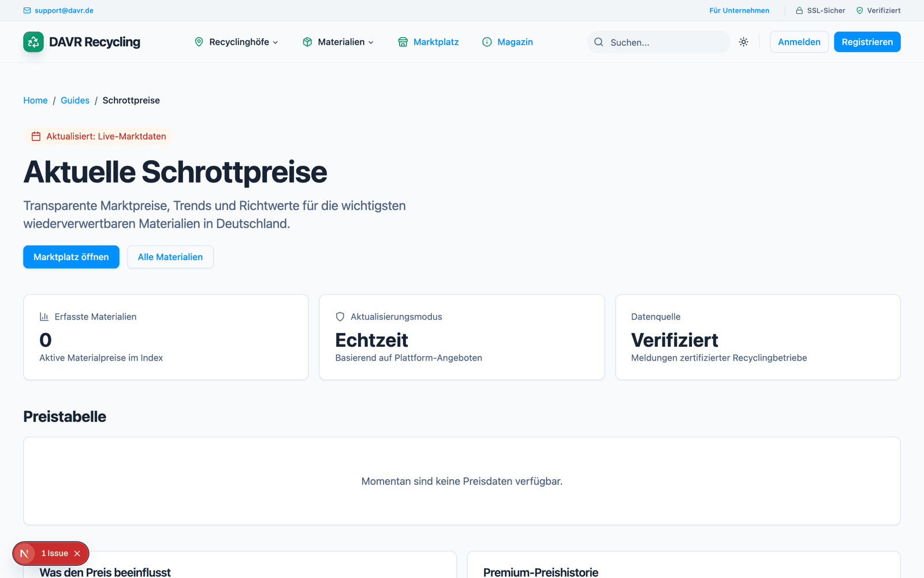The width and height of the screenshot is (924, 578).
Task: Expand the Recyclinghöfe dropdown chevron
Action: (275, 42)
